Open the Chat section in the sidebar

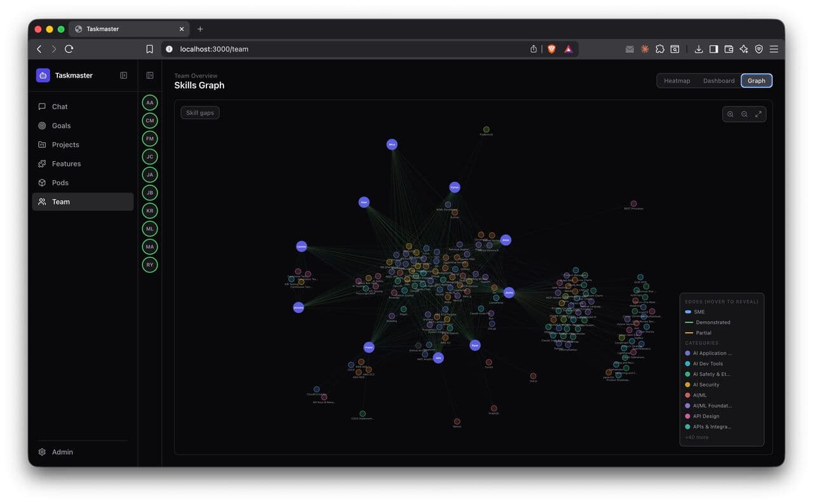59,107
